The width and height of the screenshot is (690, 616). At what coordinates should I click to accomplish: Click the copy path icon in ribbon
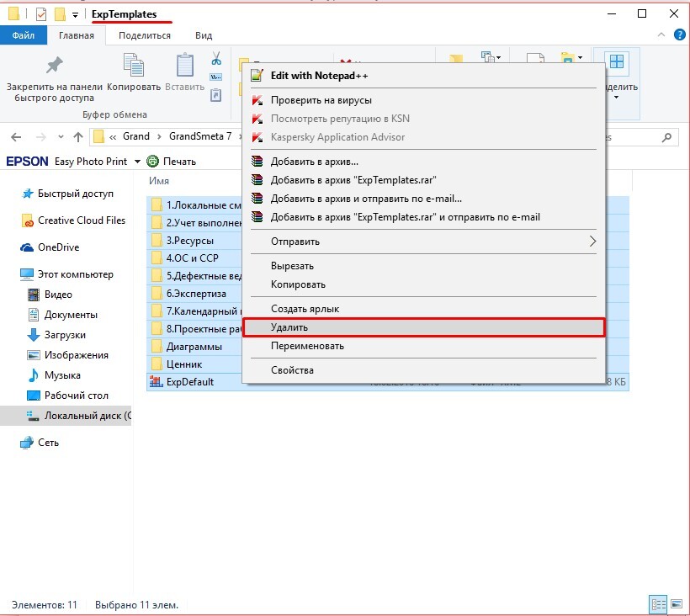[215, 77]
